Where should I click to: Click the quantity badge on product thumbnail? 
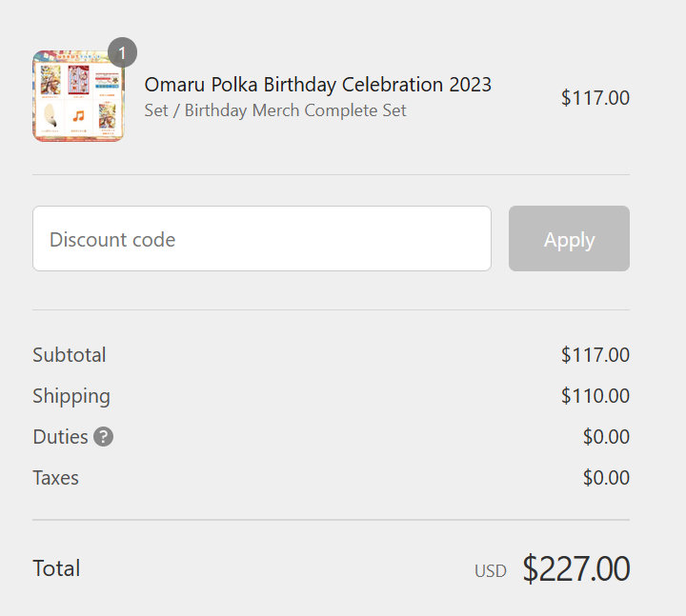[x=123, y=52]
